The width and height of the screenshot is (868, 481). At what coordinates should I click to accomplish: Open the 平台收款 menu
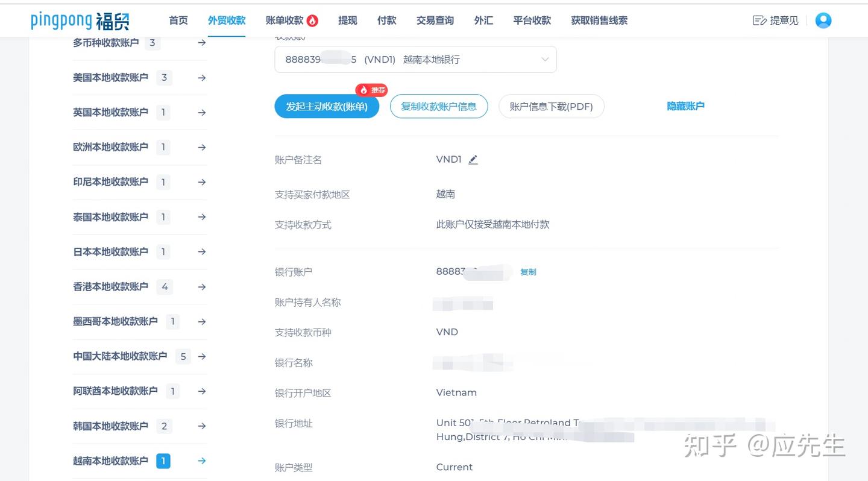[x=532, y=20]
